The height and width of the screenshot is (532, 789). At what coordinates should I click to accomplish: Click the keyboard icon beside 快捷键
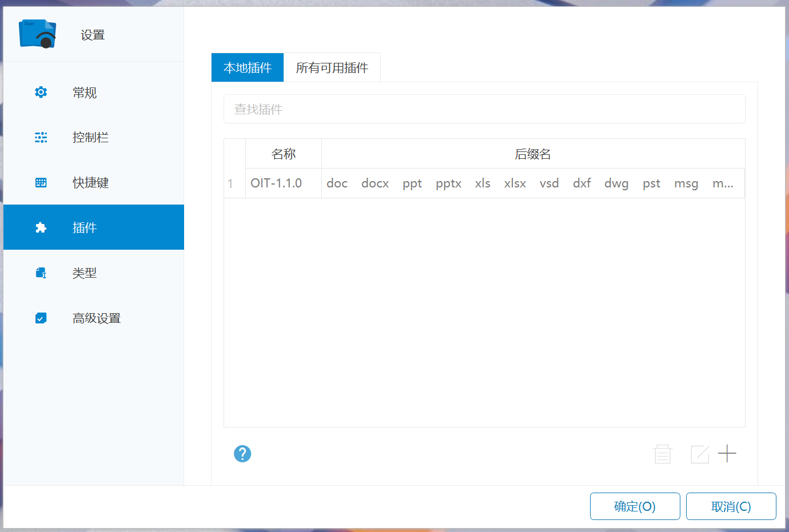pos(41,182)
